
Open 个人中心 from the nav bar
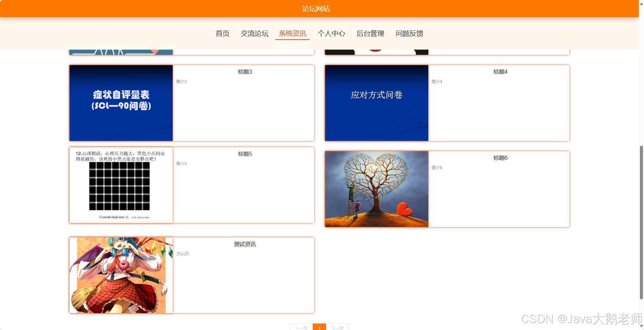click(331, 33)
